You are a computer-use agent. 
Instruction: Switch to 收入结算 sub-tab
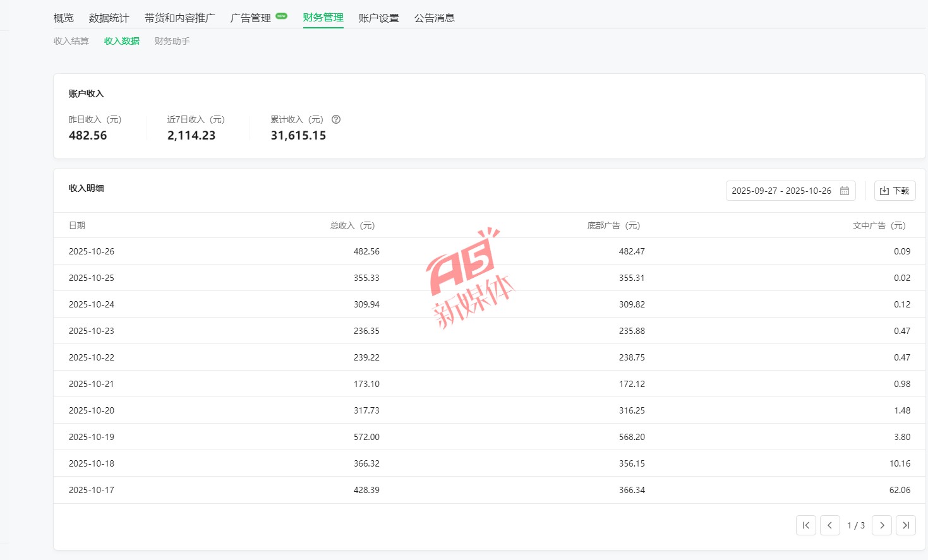[x=71, y=41]
